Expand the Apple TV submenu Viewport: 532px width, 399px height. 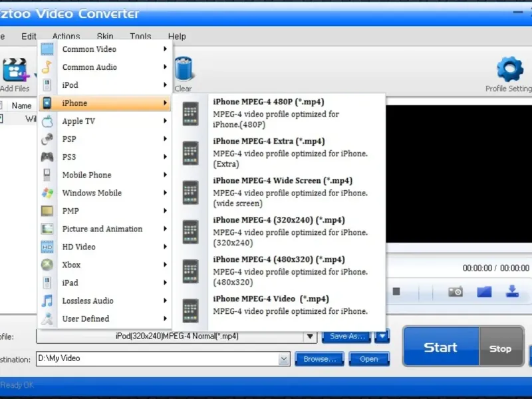165,121
